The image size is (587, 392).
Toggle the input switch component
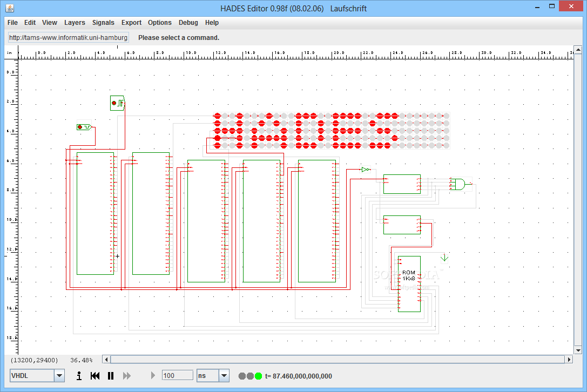[84, 127]
